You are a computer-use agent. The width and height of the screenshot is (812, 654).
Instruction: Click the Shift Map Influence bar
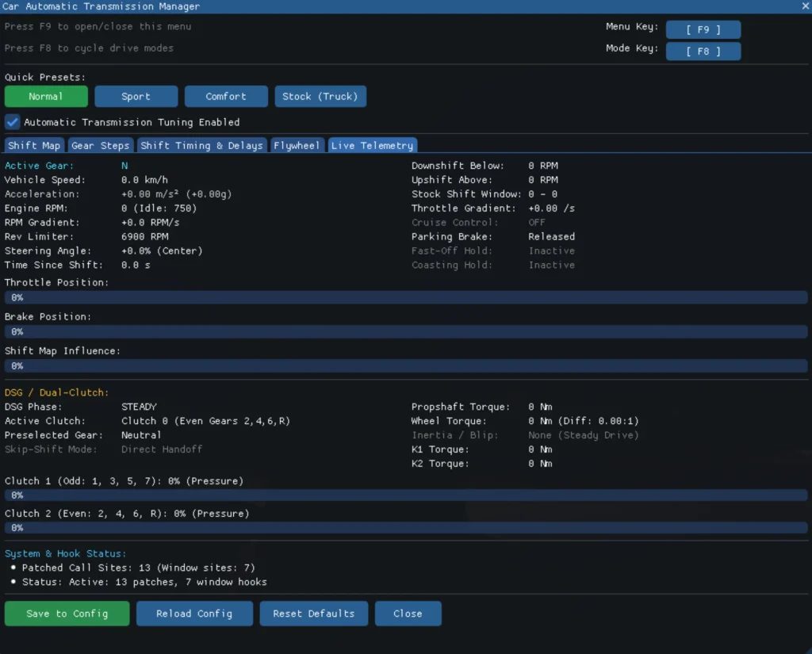(406, 365)
